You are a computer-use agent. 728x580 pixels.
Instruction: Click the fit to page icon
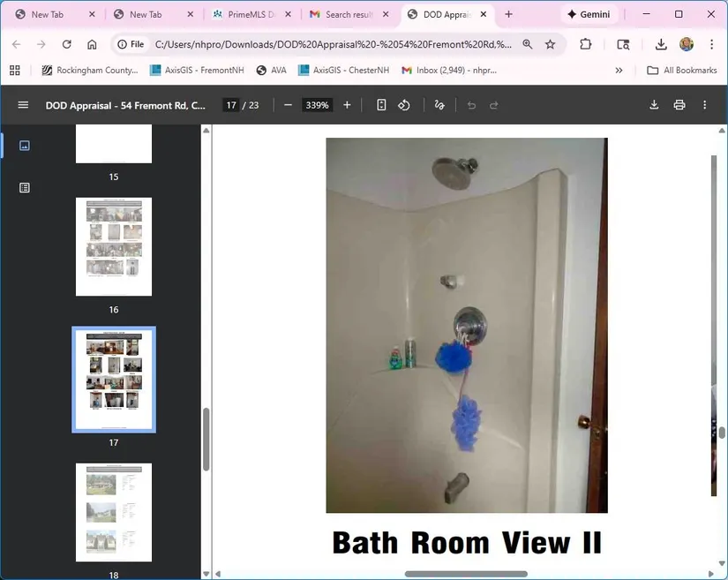(381, 105)
